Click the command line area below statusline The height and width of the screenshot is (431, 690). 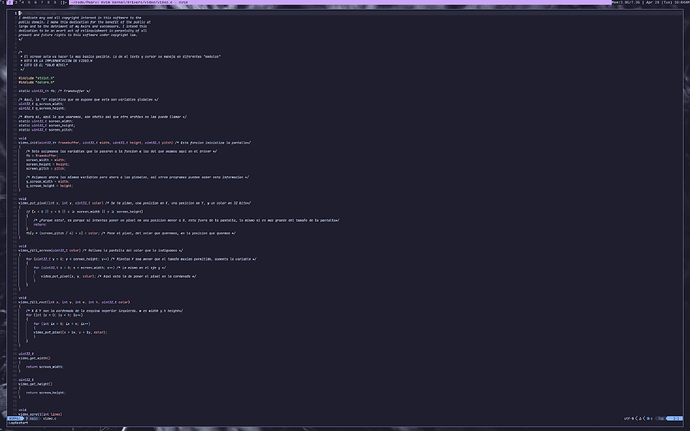point(345,423)
